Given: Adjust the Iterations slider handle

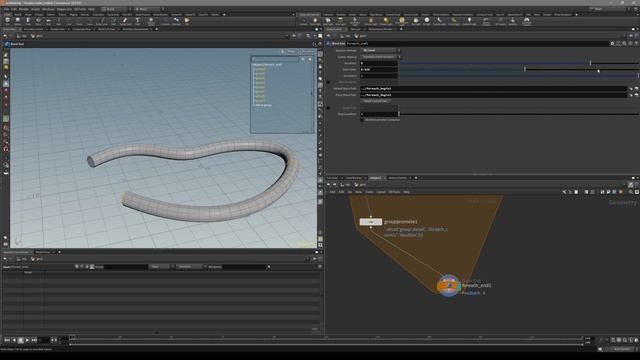Looking at the screenshot, I should click(x=590, y=63).
